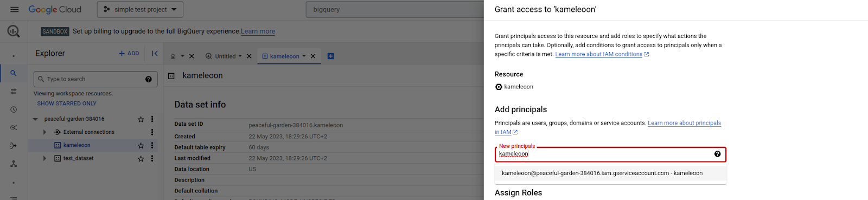The width and height of the screenshot is (868, 200).
Task: Star the kameleoon dataset
Action: (x=141, y=145)
